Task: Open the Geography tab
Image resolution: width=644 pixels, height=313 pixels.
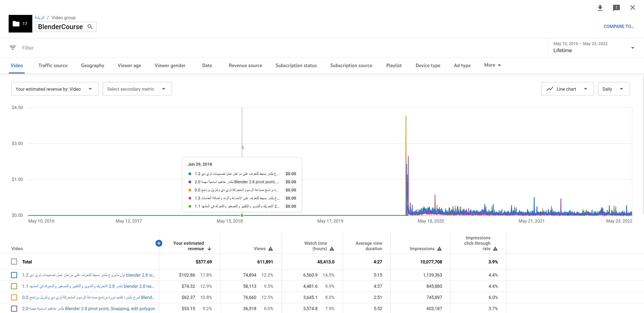Action: coord(93,66)
